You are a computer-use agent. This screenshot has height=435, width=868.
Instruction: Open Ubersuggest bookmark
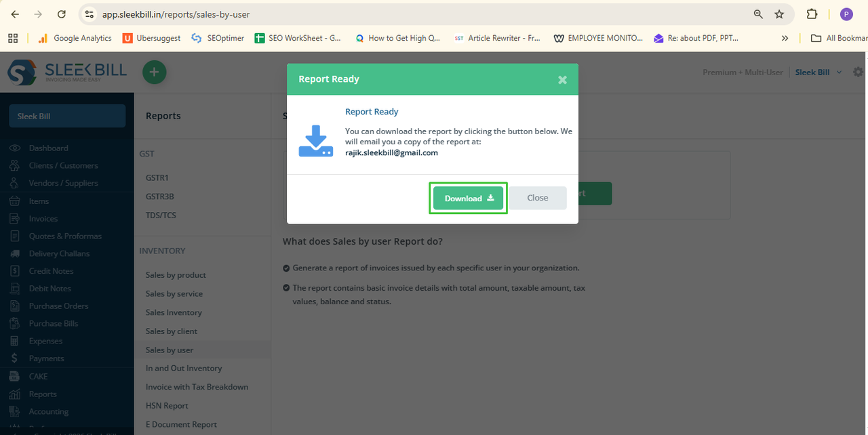point(152,38)
